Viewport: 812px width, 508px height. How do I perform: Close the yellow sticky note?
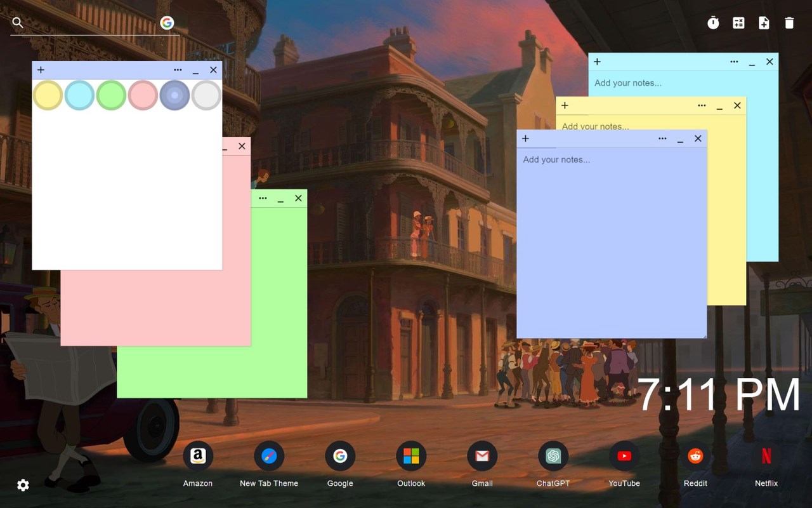coord(737,105)
